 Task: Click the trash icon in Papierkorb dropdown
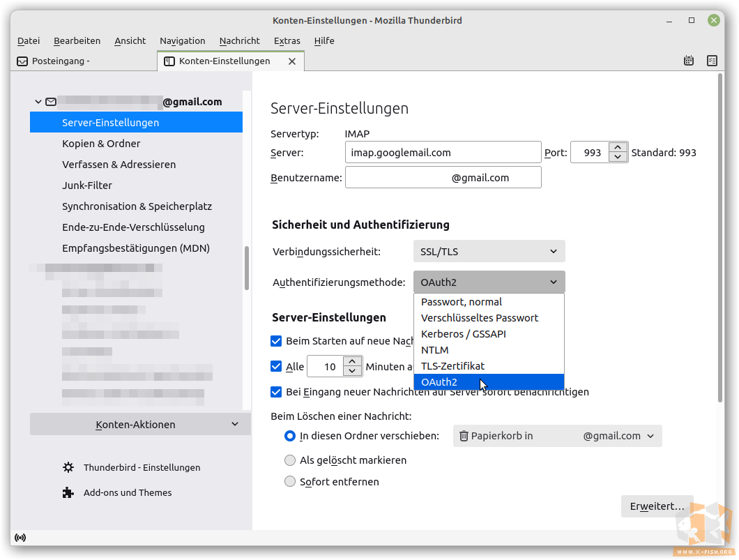coord(464,436)
